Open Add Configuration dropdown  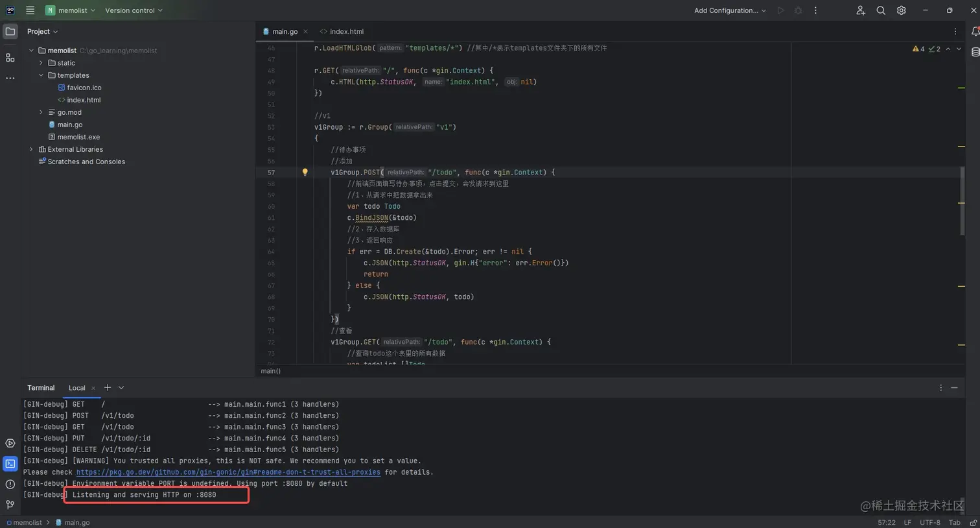(x=730, y=10)
